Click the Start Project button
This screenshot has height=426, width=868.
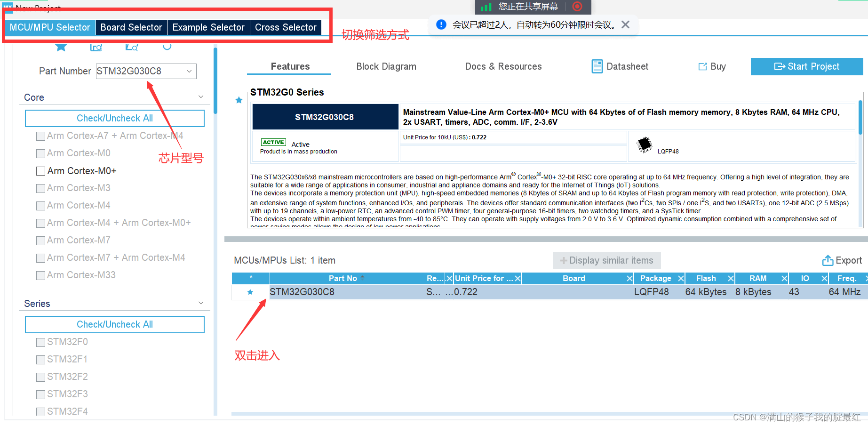click(x=807, y=66)
